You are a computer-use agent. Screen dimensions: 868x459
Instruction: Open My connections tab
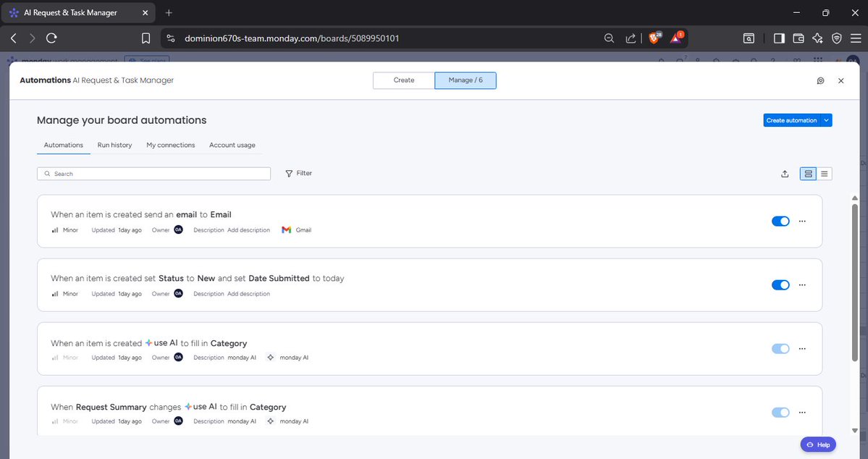coord(171,145)
